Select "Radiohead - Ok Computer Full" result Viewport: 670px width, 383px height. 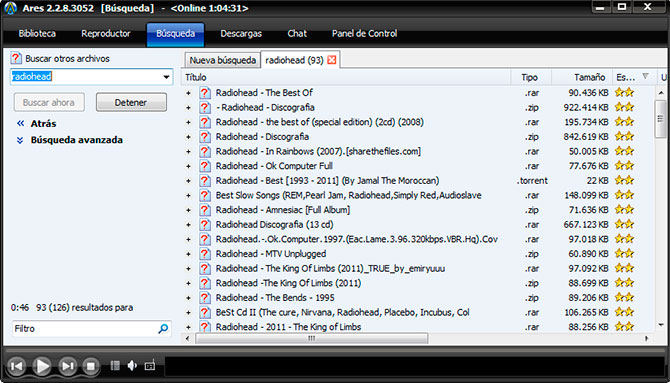pos(274,166)
